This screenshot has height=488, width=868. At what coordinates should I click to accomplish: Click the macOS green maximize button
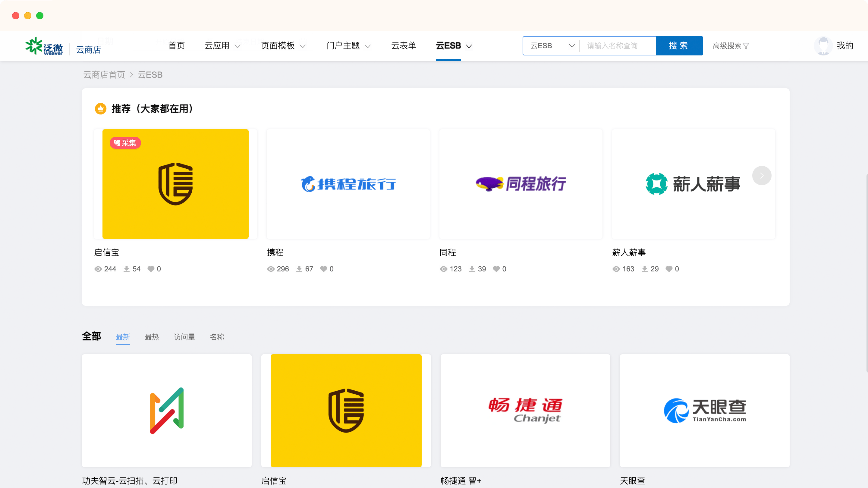40,15
